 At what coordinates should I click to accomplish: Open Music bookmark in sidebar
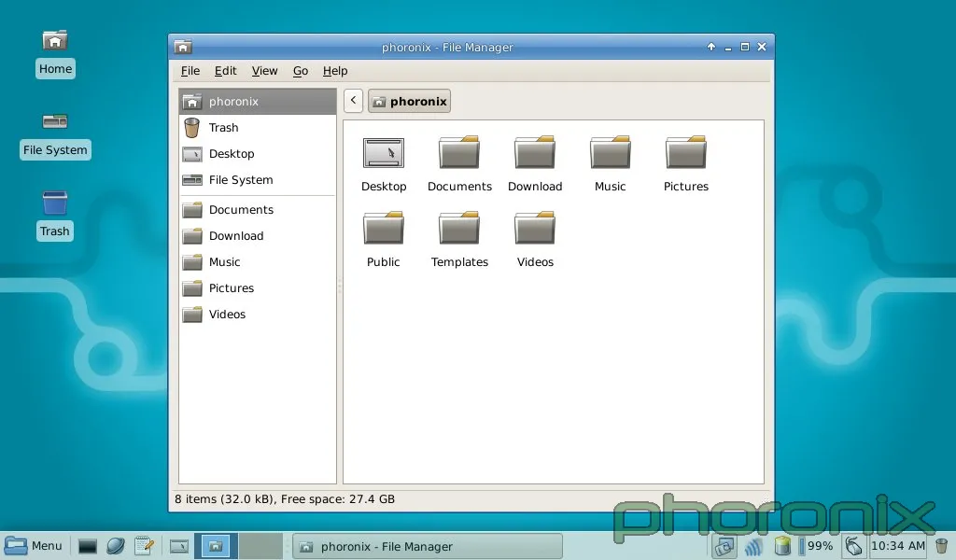click(258, 262)
